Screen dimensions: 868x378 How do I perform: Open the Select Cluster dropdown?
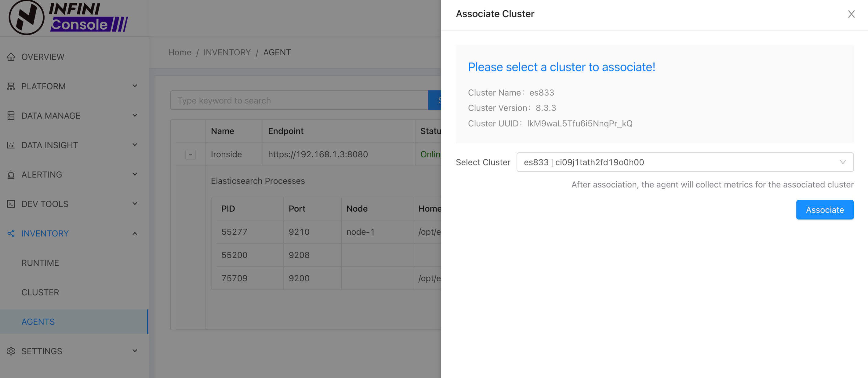[x=685, y=162]
